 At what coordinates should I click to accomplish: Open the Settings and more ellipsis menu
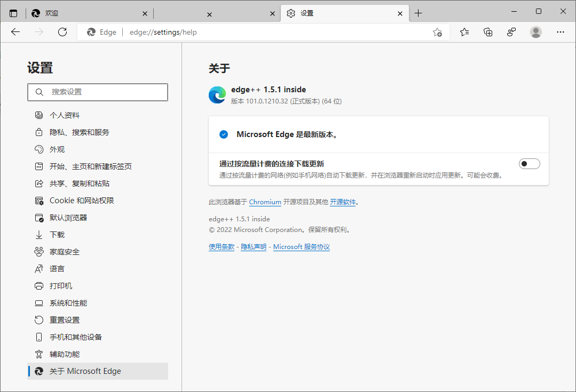560,32
